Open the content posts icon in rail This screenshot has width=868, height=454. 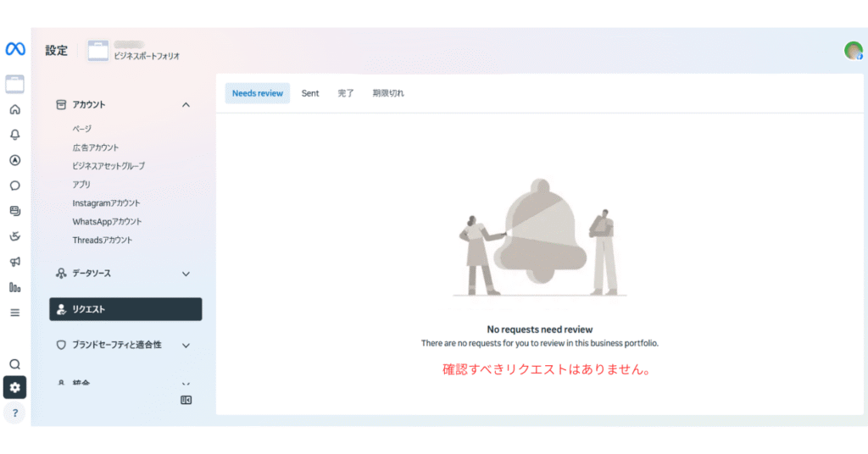click(x=15, y=211)
